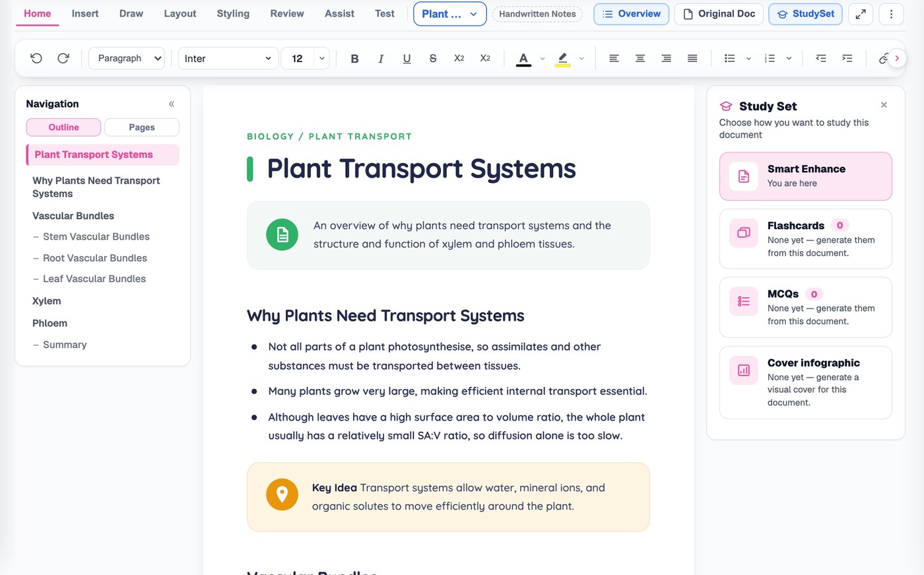Screen dimensions: 924x575
Task: Open the Plant document selector dropdown
Action: [449, 14]
